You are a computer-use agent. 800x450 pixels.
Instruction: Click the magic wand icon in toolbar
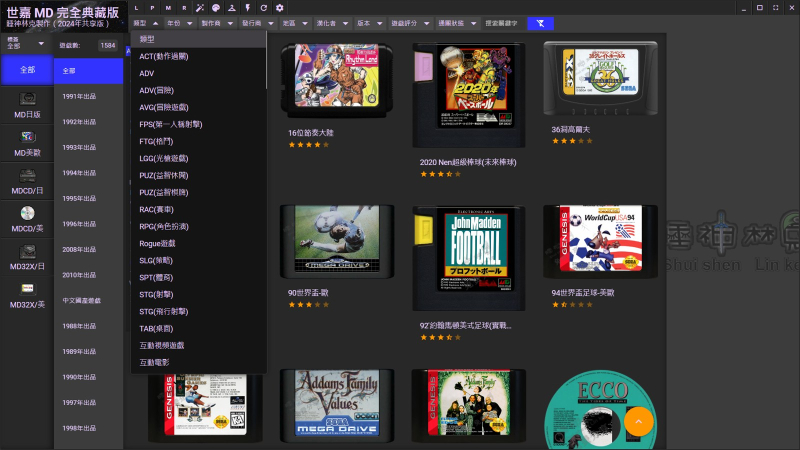coord(199,8)
